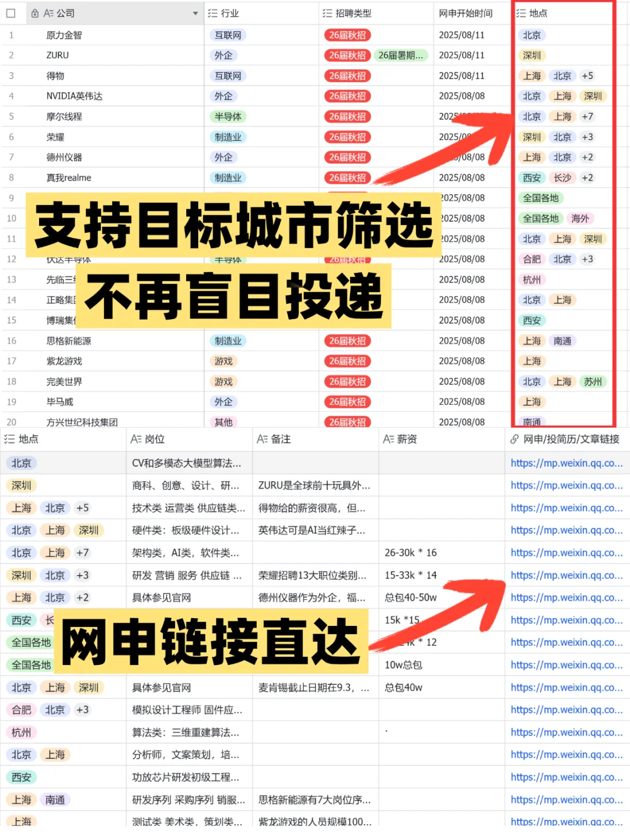Screen dimensions: 630x840
Task: Click the multi-select icon beside 行业 header
Action: coord(213,13)
